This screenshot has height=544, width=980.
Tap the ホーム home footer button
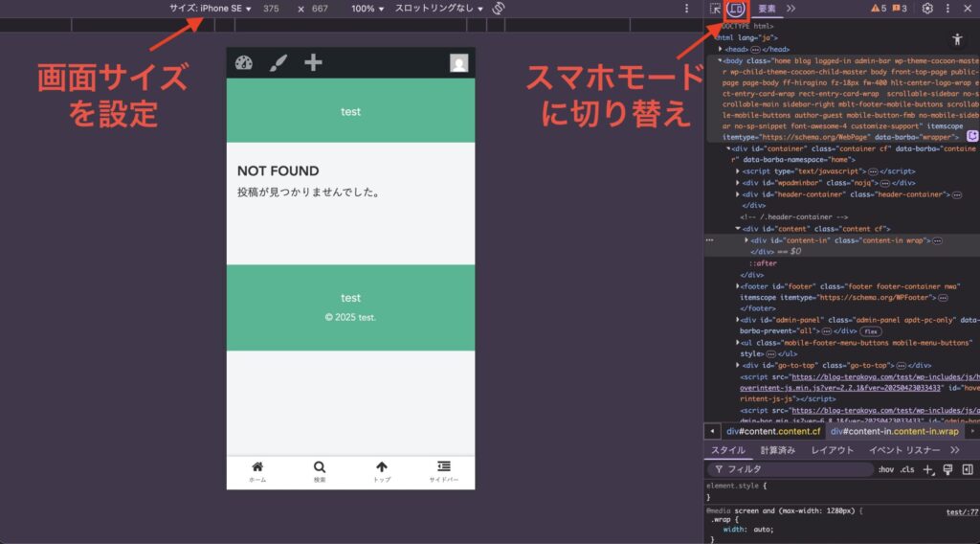[x=257, y=471]
